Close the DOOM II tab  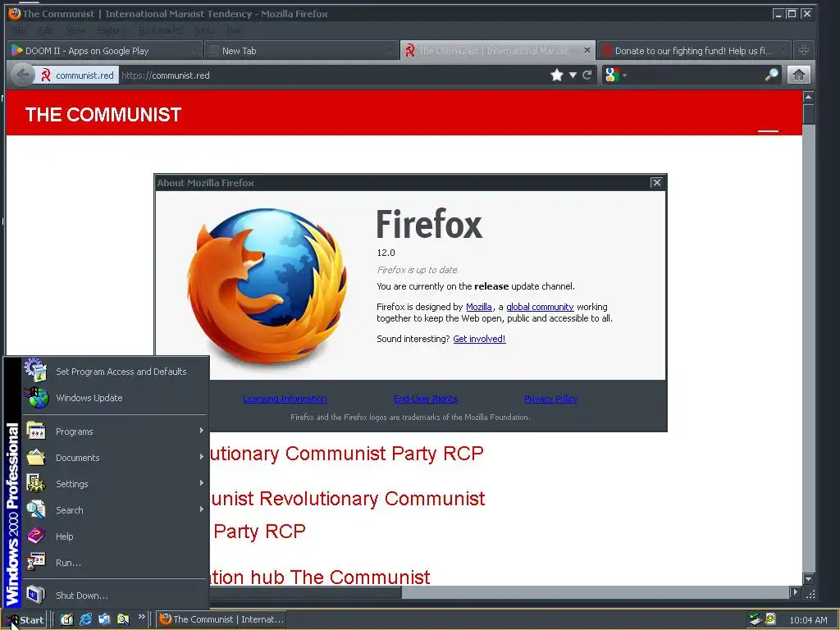point(194,51)
